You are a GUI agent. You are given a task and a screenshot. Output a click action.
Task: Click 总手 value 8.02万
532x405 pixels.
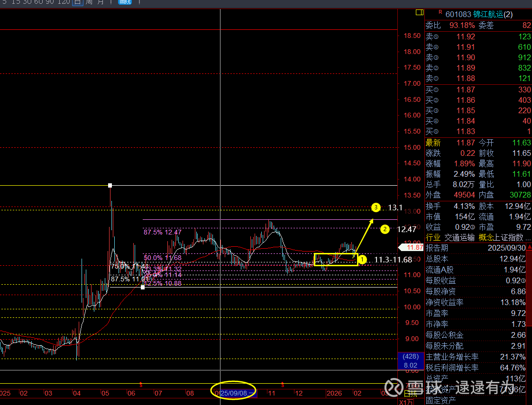click(x=463, y=185)
